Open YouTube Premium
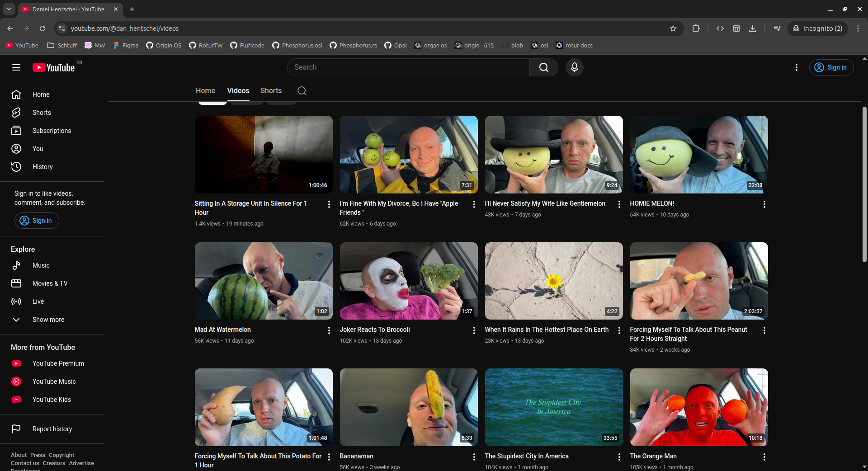 [52, 363]
